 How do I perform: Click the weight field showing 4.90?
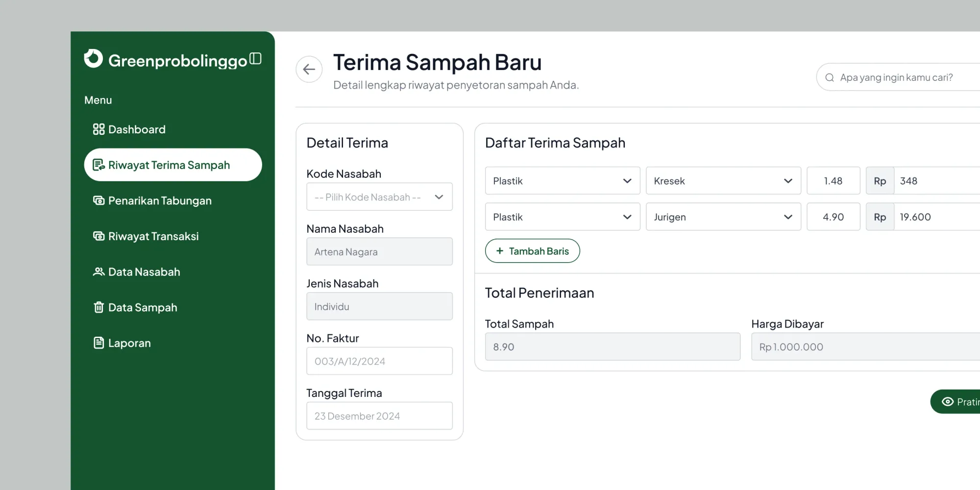[x=833, y=217]
